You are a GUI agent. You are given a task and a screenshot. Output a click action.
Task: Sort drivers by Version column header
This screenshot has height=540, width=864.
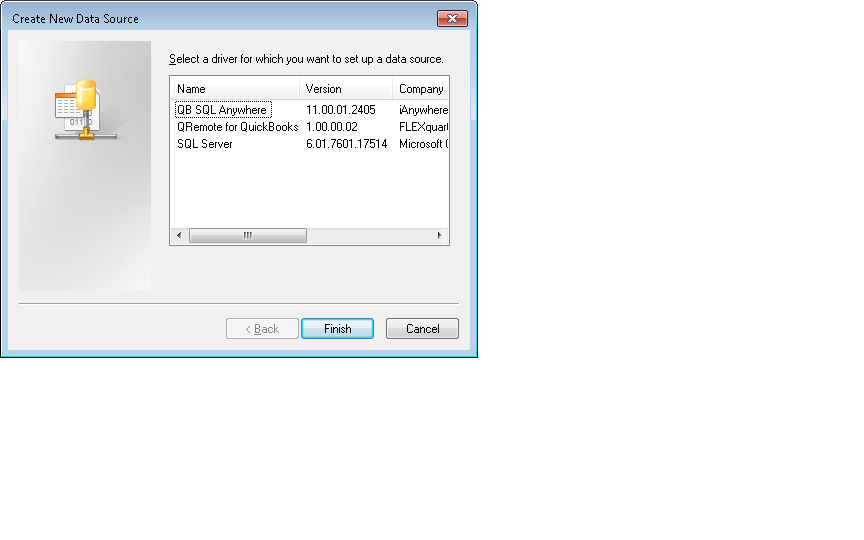[x=346, y=89]
